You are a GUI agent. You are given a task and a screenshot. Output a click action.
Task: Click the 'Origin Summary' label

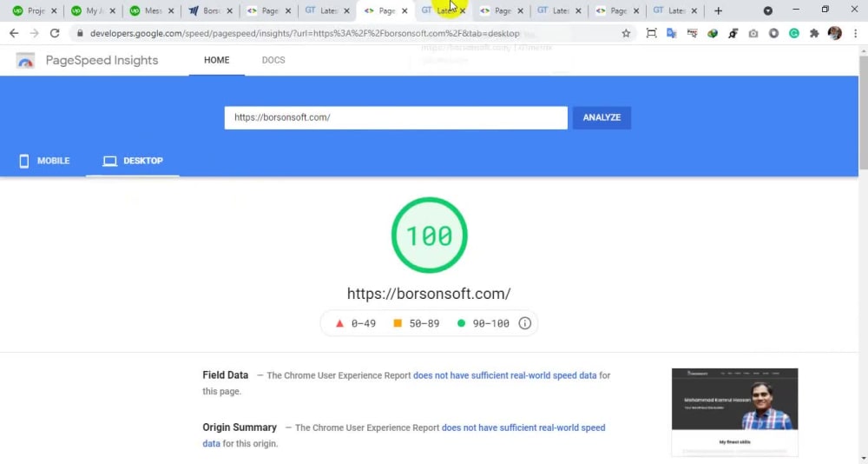(x=240, y=428)
